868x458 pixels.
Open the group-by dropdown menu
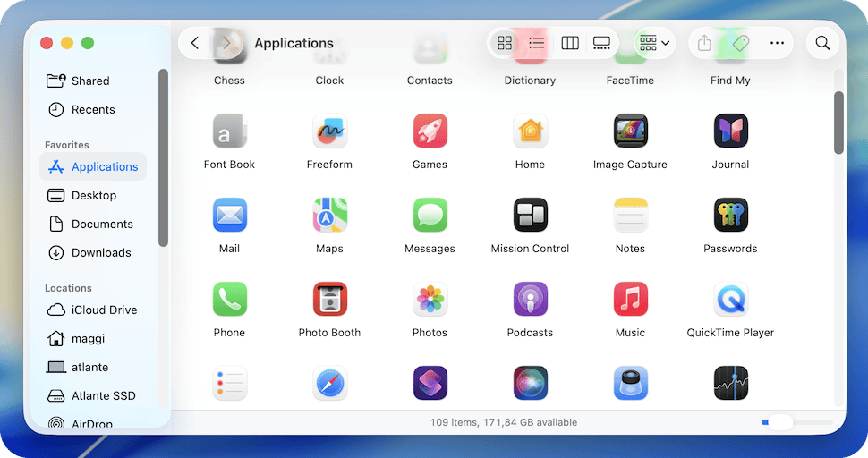(x=655, y=43)
